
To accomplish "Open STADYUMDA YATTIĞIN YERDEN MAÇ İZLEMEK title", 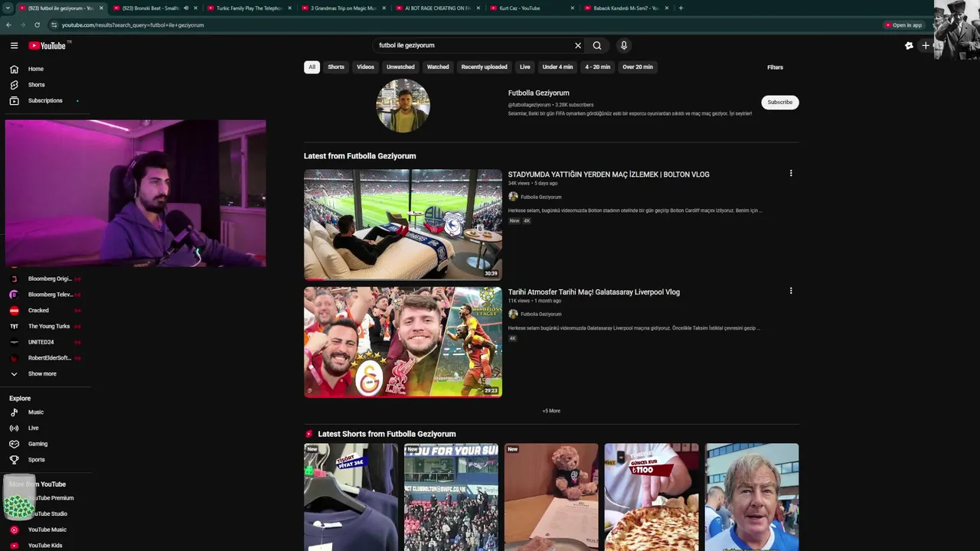I will [x=609, y=174].
